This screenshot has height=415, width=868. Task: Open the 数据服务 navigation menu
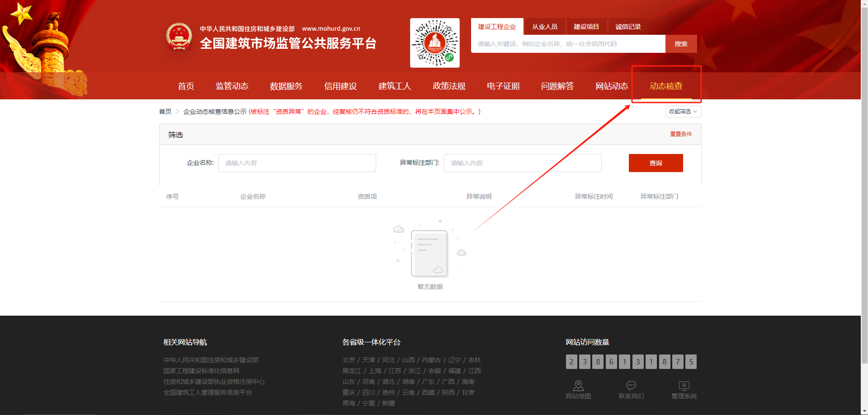coord(286,86)
